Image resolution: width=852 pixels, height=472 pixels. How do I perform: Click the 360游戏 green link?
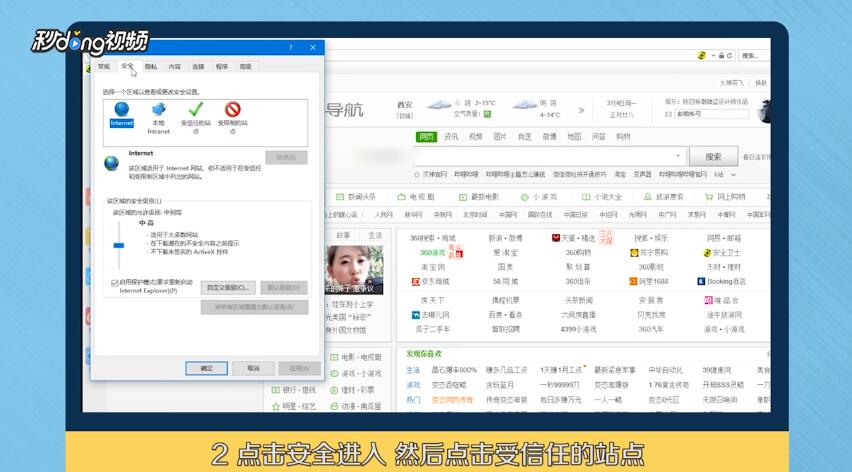[x=433, y=253]
